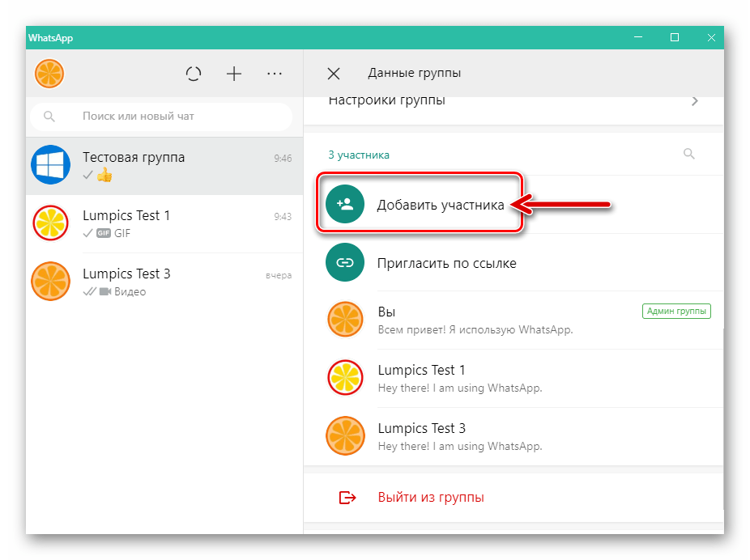The height and width of the screenshot is (560, 750).
Task: Click the Windows logo avatar of Тестовая группа
Action: (50, 165)
